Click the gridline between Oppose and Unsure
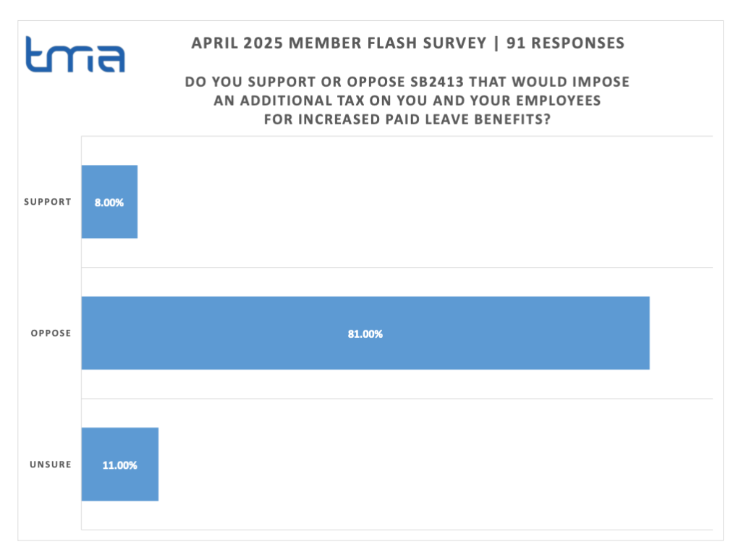The height and width of the screenshot is (560, 741). 397,399
